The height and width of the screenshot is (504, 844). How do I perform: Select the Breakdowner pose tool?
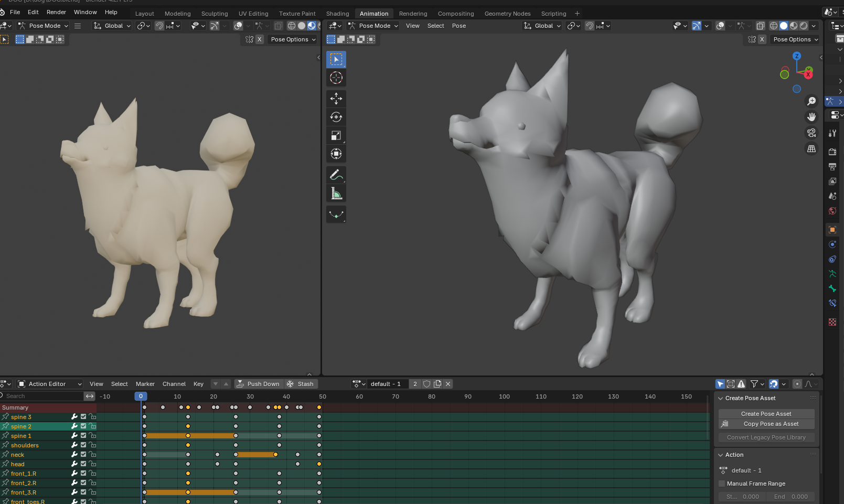336,215
